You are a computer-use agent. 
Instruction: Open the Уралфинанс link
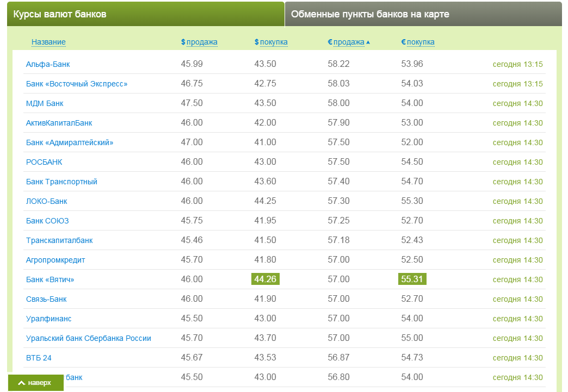point(49,318)
